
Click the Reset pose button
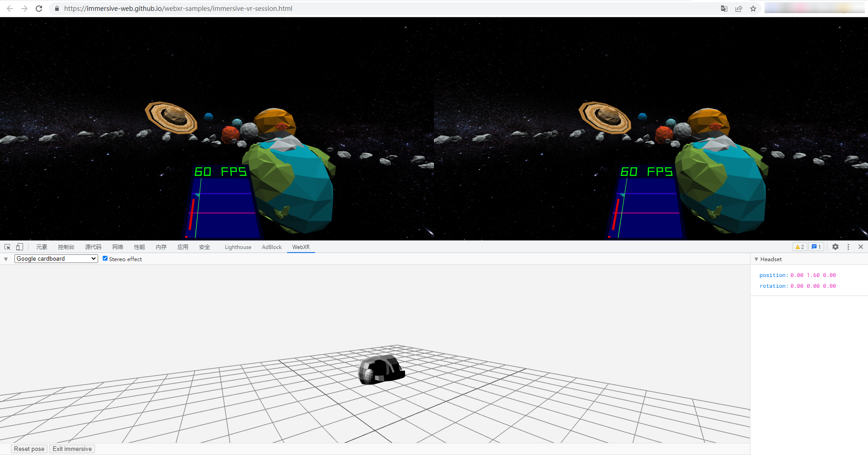(28, 448)
